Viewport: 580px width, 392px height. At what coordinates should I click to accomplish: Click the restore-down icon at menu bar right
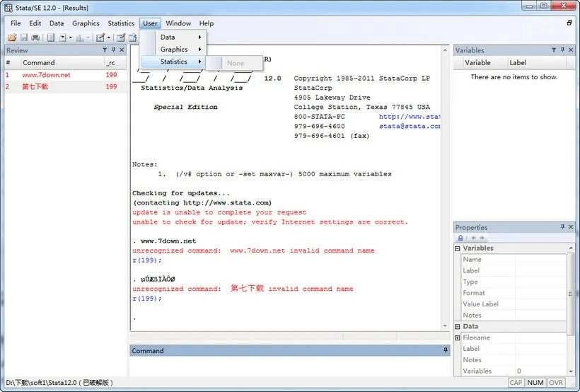pyautogui.click(x=569, y=23)
